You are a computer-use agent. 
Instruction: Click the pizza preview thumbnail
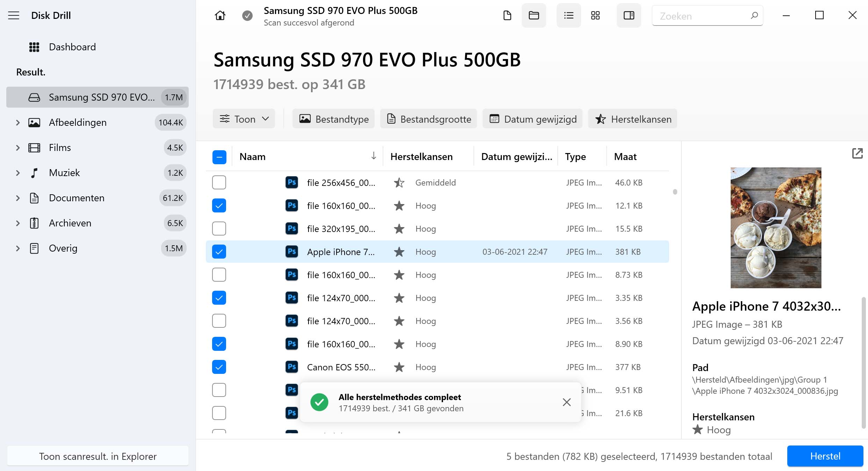[x=776, y=228]
